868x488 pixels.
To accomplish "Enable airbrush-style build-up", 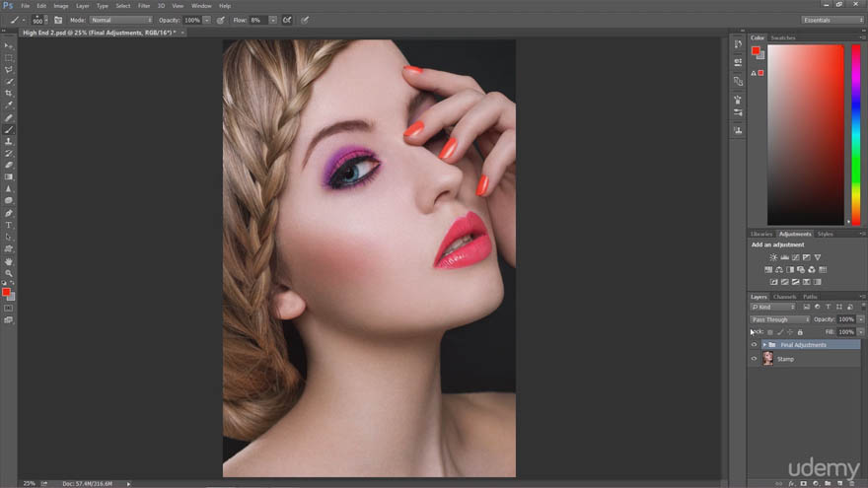I will point(287,20).
